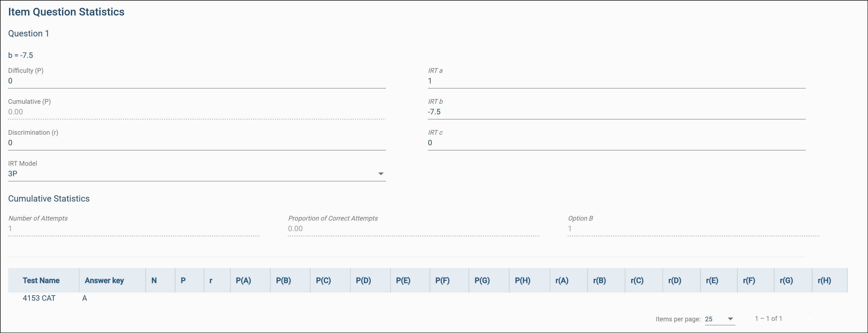Edit the Discrimination (r) field
Image resolution: width=868 pixels, height=333 pixels.
coord(196,143)
